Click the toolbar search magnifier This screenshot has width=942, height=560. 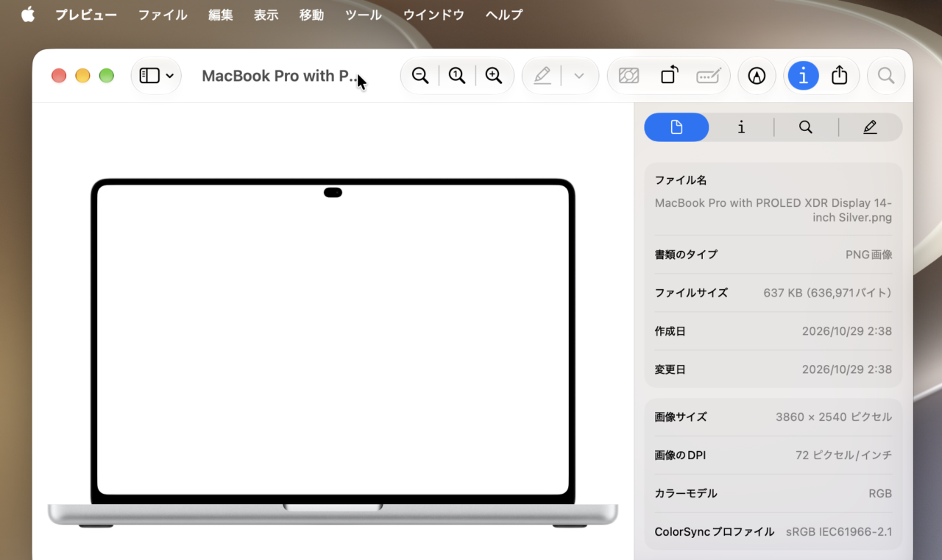[x=886, y=76]
